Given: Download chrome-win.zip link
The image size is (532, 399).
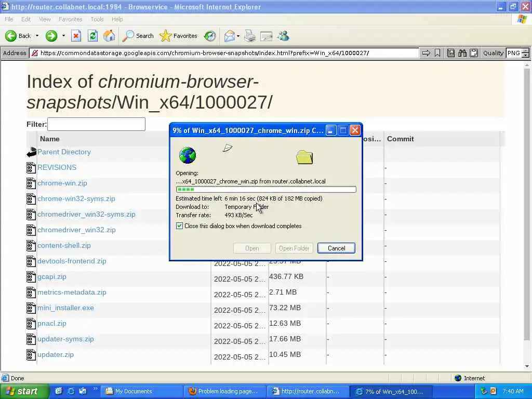Looking at the screenshot, I should coord(62,183).
